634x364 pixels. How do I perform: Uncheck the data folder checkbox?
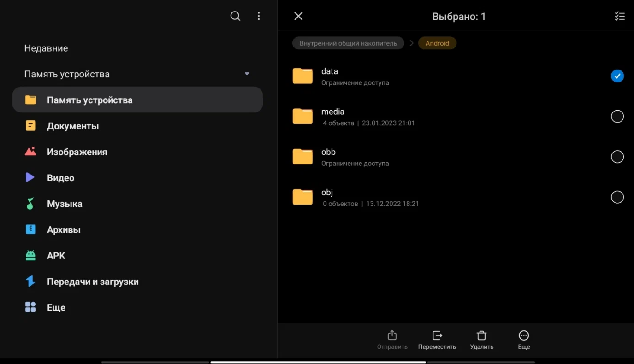(617, 76)
